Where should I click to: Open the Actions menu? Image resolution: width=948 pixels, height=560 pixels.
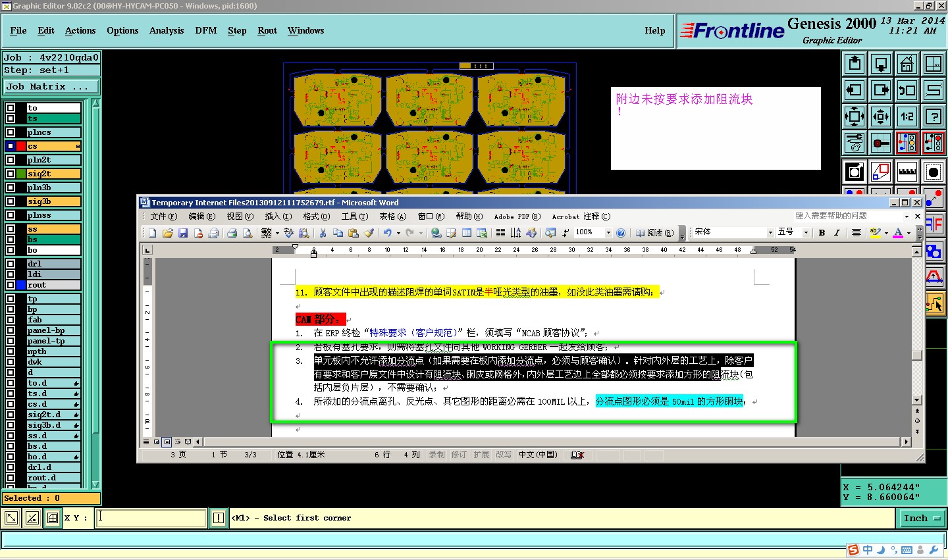[80, 31]
